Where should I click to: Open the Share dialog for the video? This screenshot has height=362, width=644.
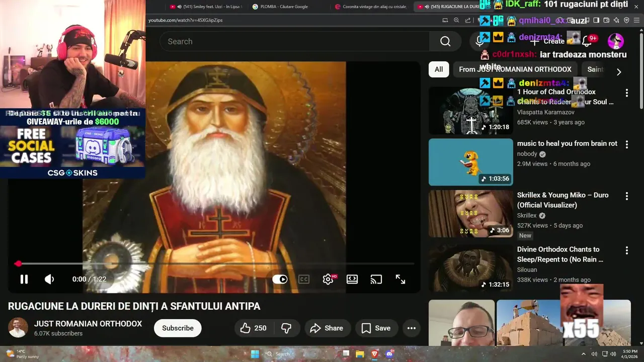coord(327,328)
